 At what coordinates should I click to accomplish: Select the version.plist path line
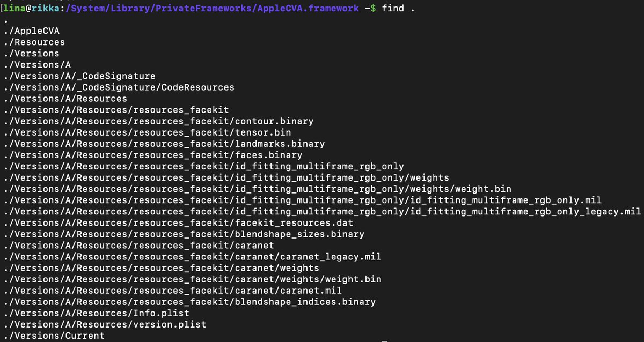coord(105,324)
